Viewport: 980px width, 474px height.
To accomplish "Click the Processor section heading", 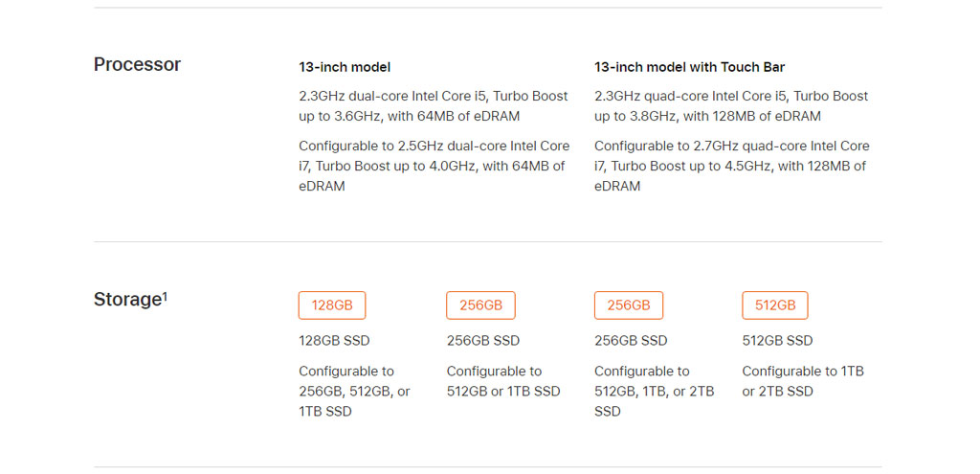I will [138, 64].
